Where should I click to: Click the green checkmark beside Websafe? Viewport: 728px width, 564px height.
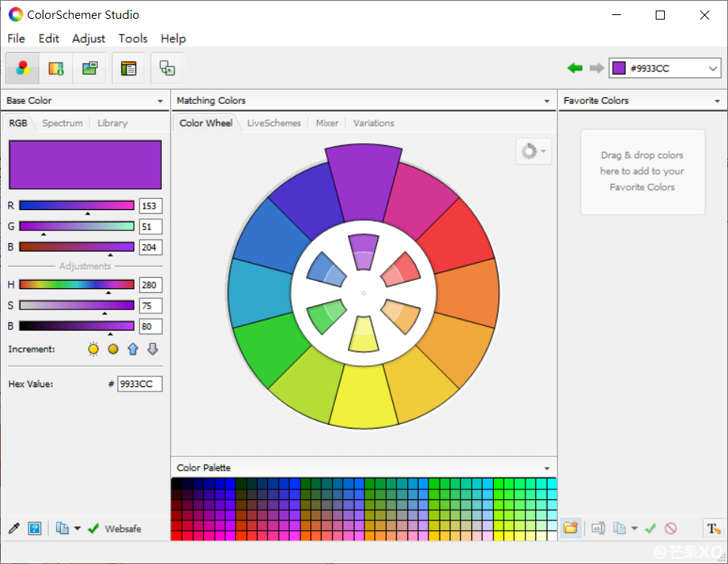93,529
